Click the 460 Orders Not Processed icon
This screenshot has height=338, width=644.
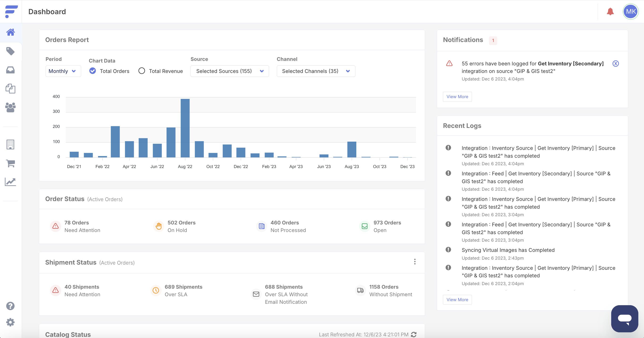pos(261,226)
